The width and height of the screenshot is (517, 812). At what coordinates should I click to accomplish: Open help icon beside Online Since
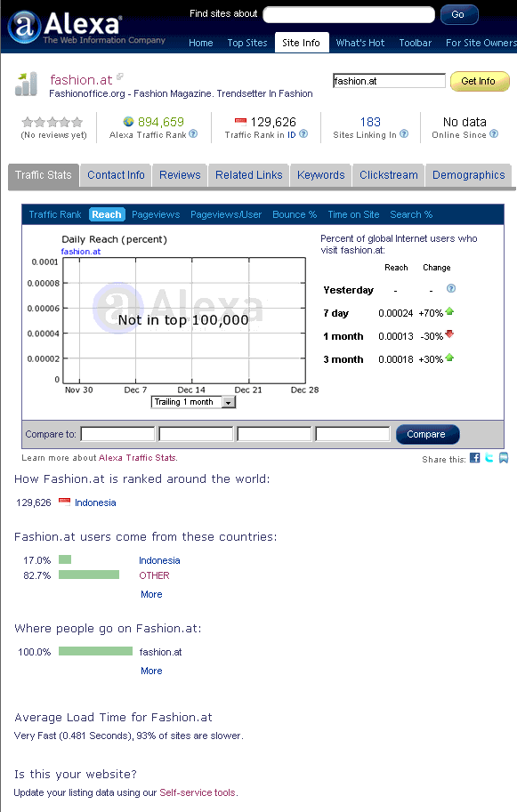click(x=494, y=133)
